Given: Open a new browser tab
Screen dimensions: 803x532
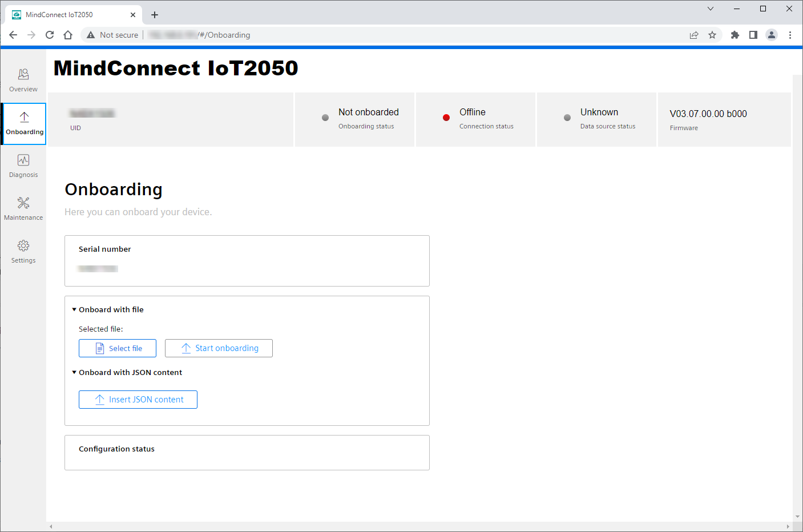Looking at the screenshot, I should pos(155,15).
